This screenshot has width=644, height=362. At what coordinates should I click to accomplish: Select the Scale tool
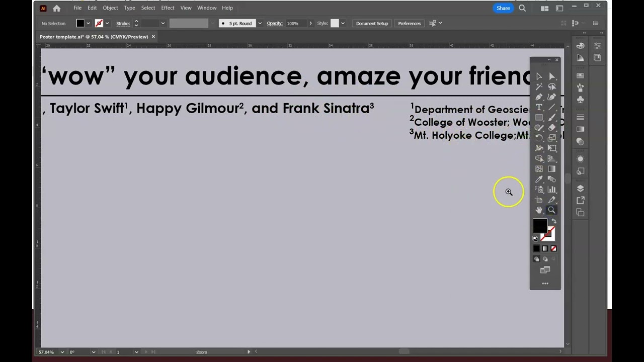pos(552,138)
